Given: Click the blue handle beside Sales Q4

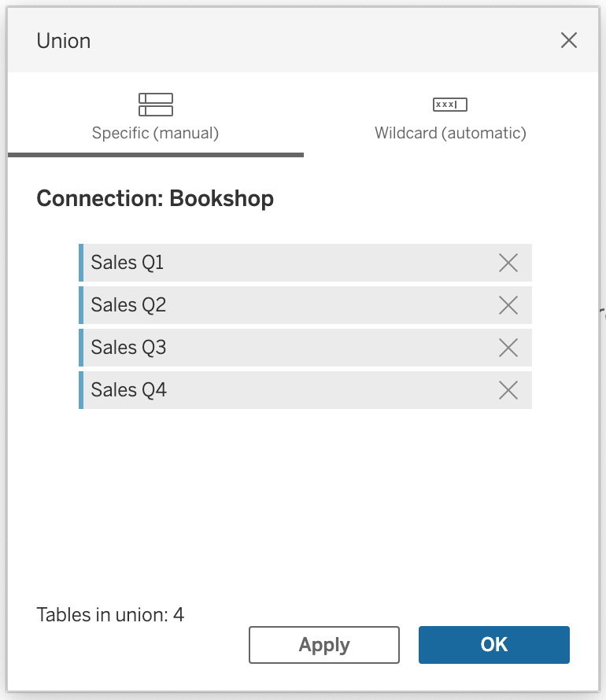Looking at the screenshot, I should pyautogui.click(x=81, y=390).
